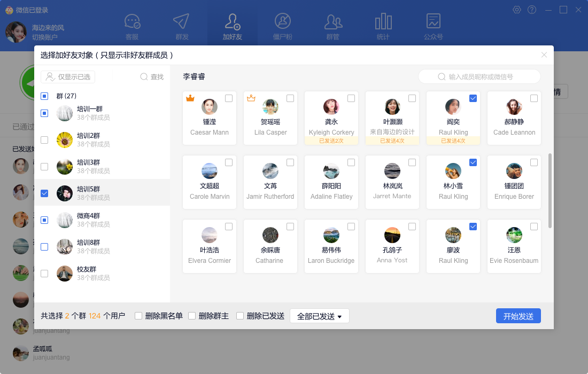Viewport: 588px width, 374px height.
Task: Open the 客服 customer service icon
Action: click(132, 22)
